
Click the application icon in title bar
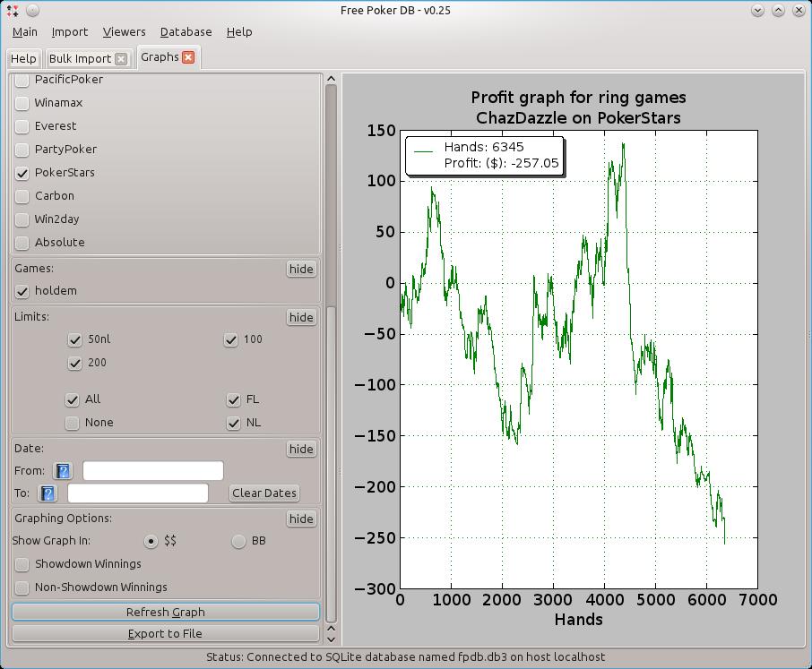12,11
